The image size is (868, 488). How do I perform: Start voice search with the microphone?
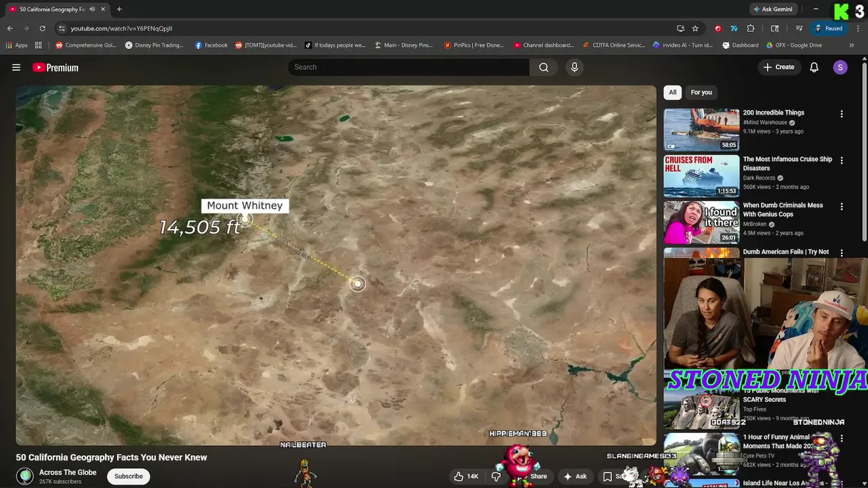[x=574, y=67]
